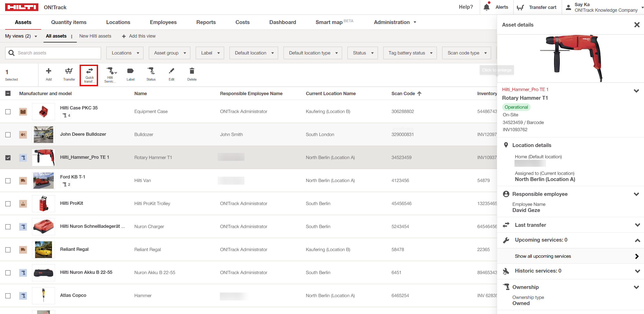Click the All assets view options dots
This screenshot has height=314, width=644.
click(x=72, y=36)
